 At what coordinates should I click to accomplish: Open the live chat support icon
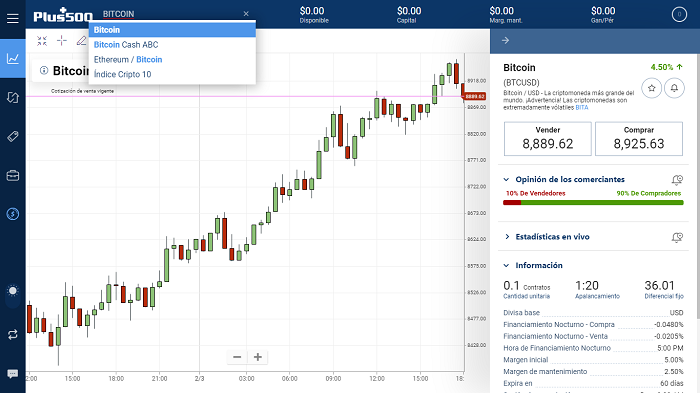(x=12, y=373)
